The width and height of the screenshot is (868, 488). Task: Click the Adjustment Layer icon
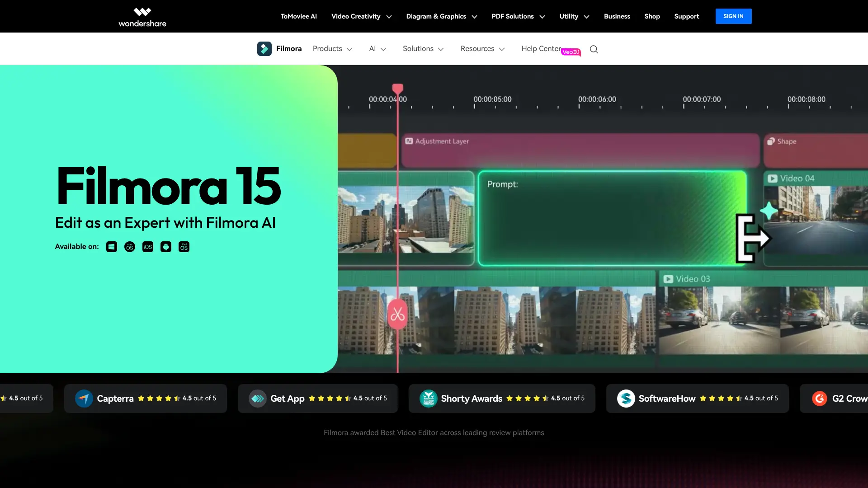click(x=409, y=141)
